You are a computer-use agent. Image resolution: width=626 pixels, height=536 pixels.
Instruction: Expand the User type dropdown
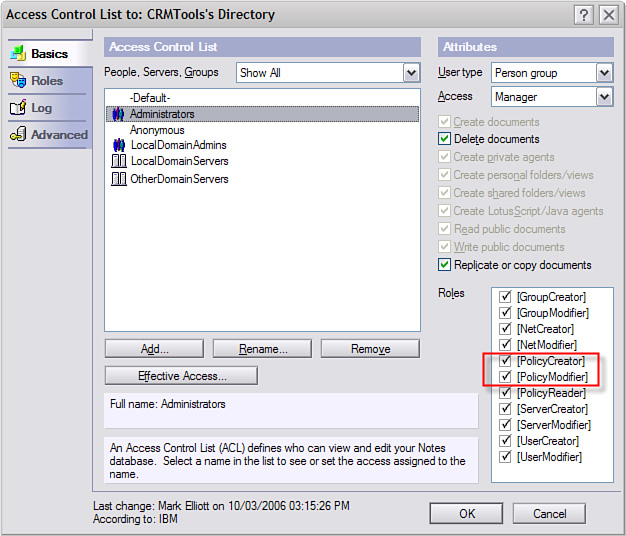[603, 73]
